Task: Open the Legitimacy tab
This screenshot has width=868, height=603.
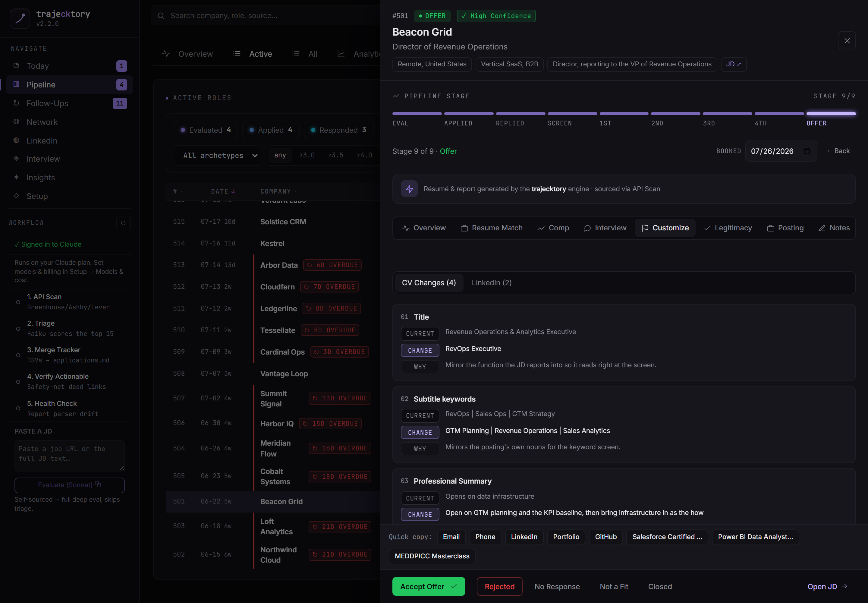Action: (728, 228)
